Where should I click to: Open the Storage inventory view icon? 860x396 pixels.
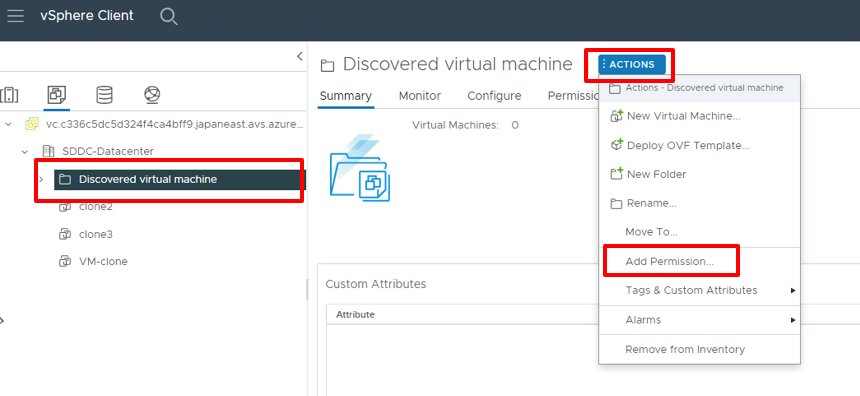[104, 95]
